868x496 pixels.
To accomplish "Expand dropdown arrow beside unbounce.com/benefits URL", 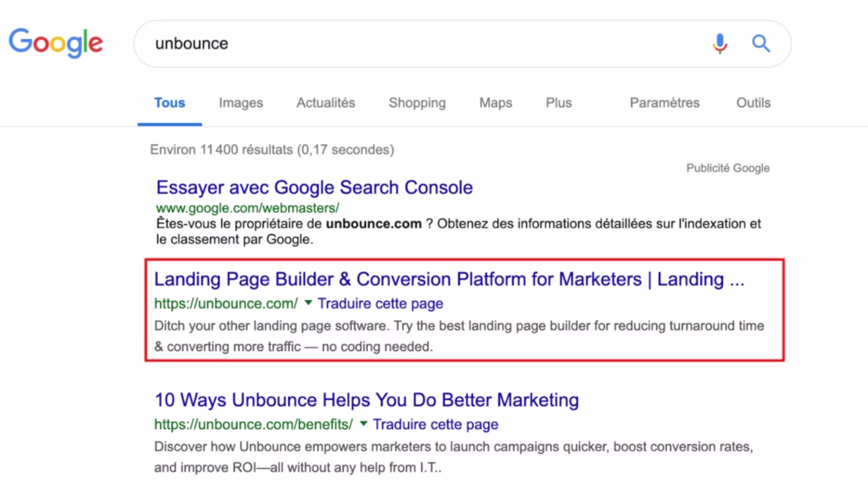I will pyautogui.click(x=363, y=424).
